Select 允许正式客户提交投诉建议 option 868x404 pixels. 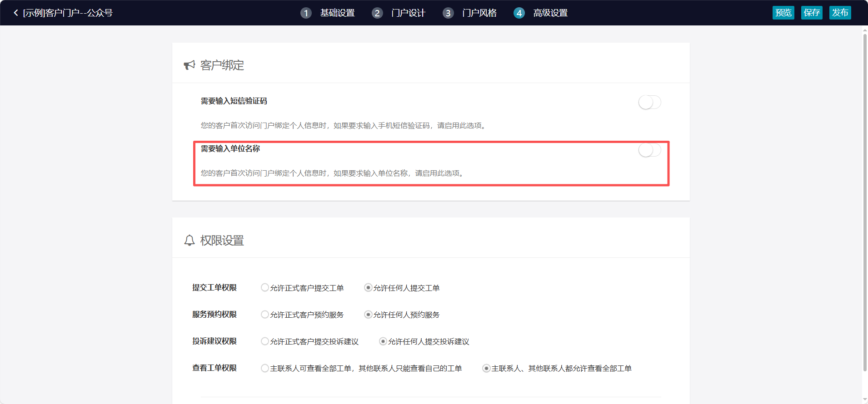(x=265, y=341)
